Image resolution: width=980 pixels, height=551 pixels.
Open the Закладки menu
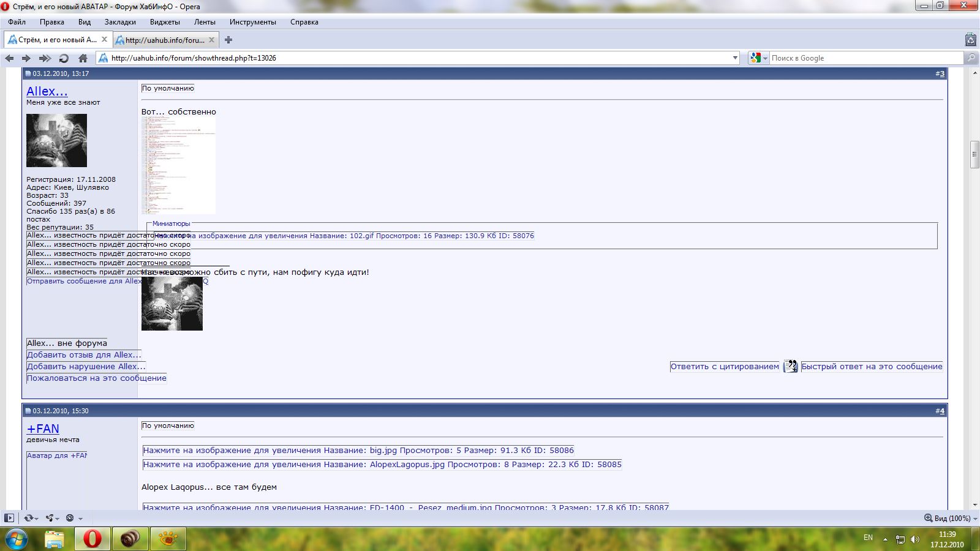coord(120,22)
